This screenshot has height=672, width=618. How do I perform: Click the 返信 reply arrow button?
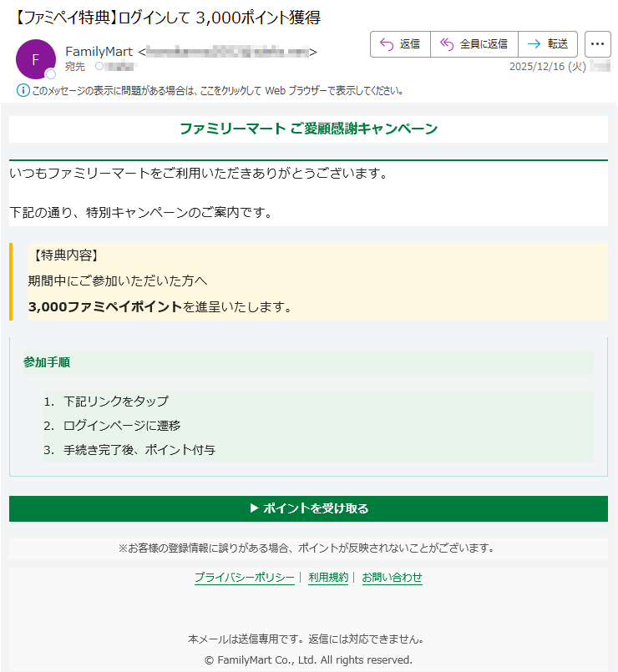point(400,44)
